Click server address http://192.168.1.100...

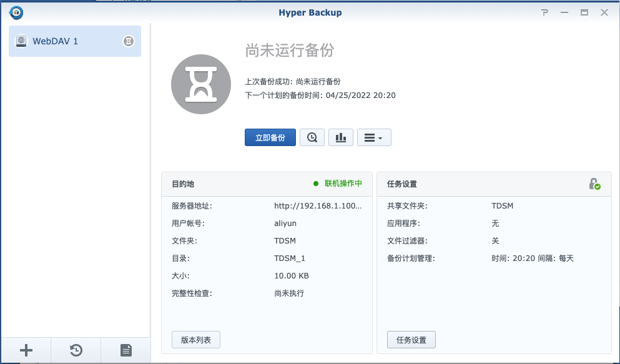[x=318, y=206]
